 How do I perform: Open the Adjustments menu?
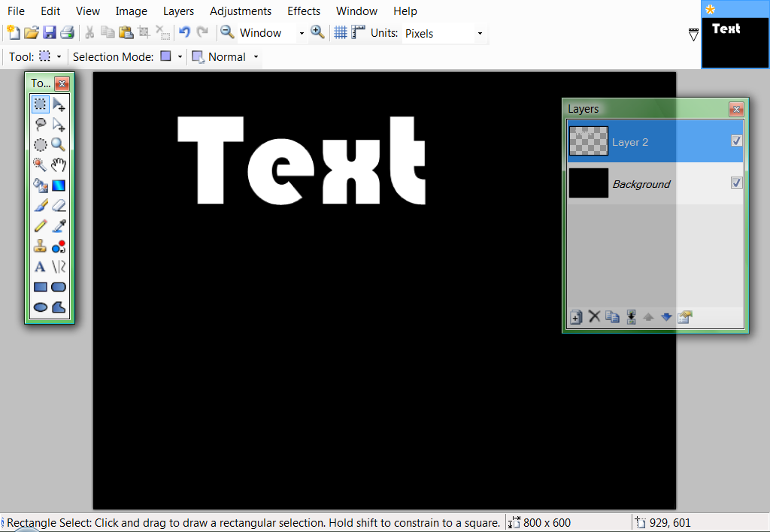tap(241, 11)
